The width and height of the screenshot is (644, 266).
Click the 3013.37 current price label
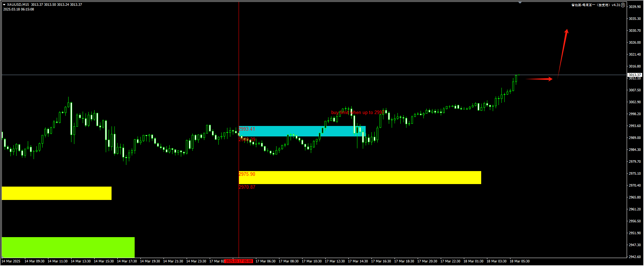[635, 75]
